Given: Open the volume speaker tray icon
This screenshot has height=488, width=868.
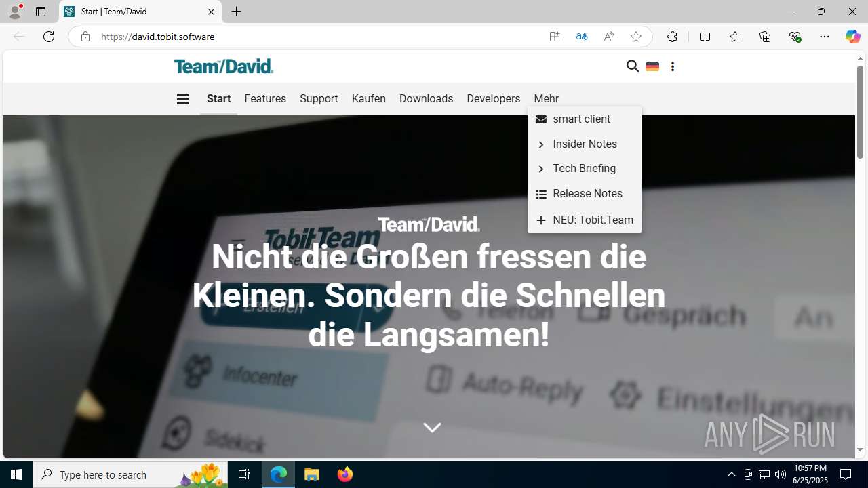Looking at the screenshot, I should pos(780,474).
